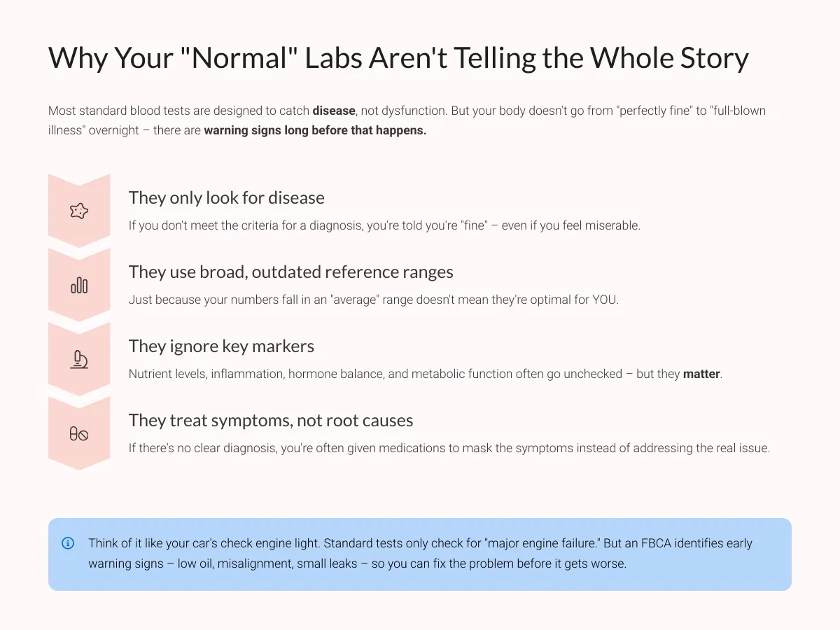Click the main page title heading
Viewport: 840px width, 630px height.
398,57
